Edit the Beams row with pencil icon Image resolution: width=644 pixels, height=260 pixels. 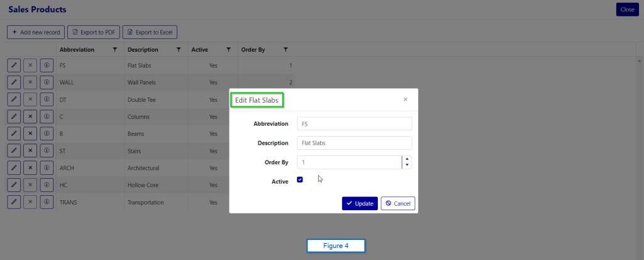coord(14,133)
